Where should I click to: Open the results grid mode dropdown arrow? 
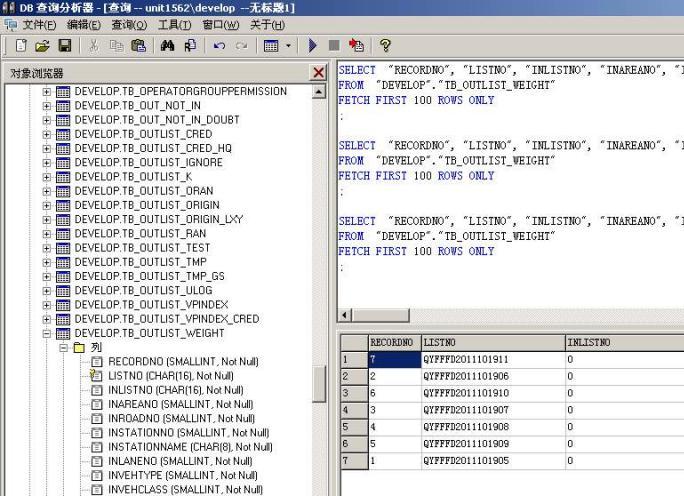[289, 46]
